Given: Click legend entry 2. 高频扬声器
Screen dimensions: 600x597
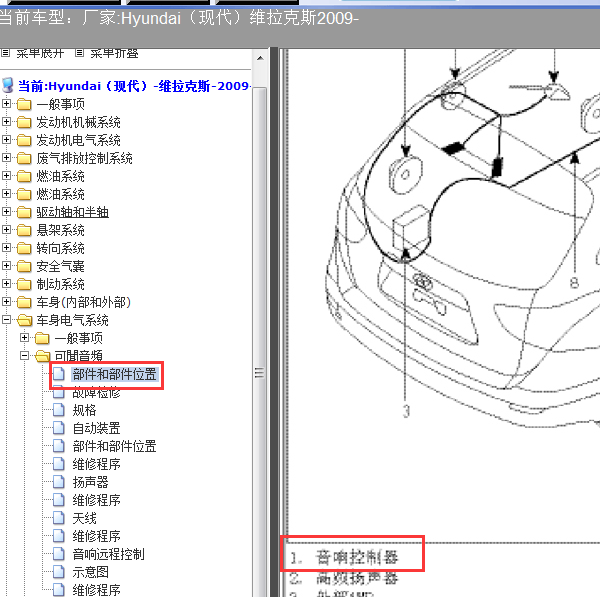Looking at the screenshot, I should point(344,577).
